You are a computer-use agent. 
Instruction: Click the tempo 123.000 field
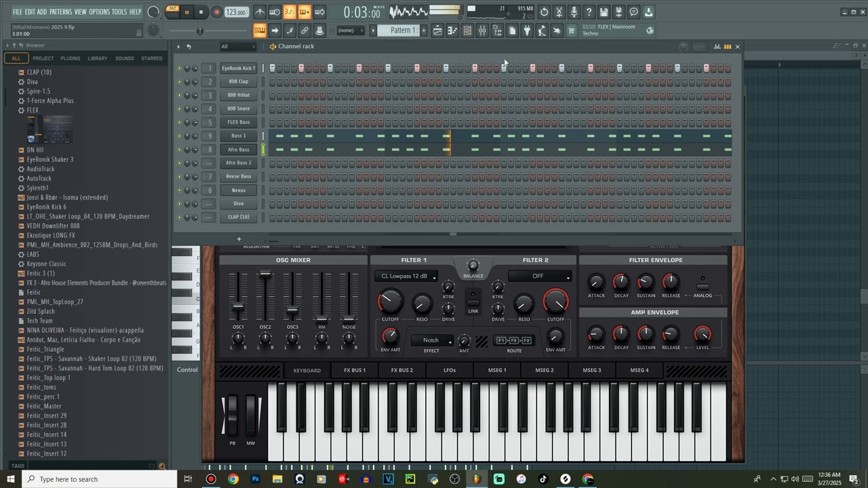click(x=236, y=12)
